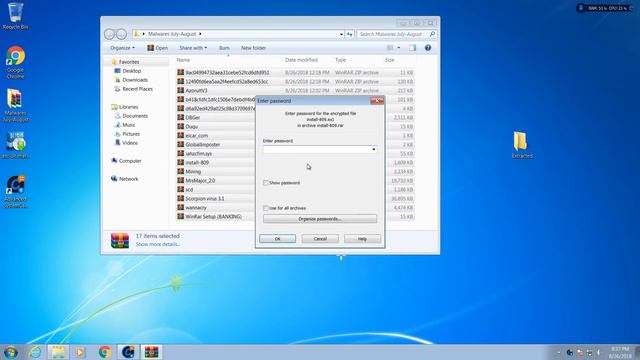This screenshot has height=360, width=640.
Task: Select the WinRar Setup (BANKING) archive
Action: point(213,216)
